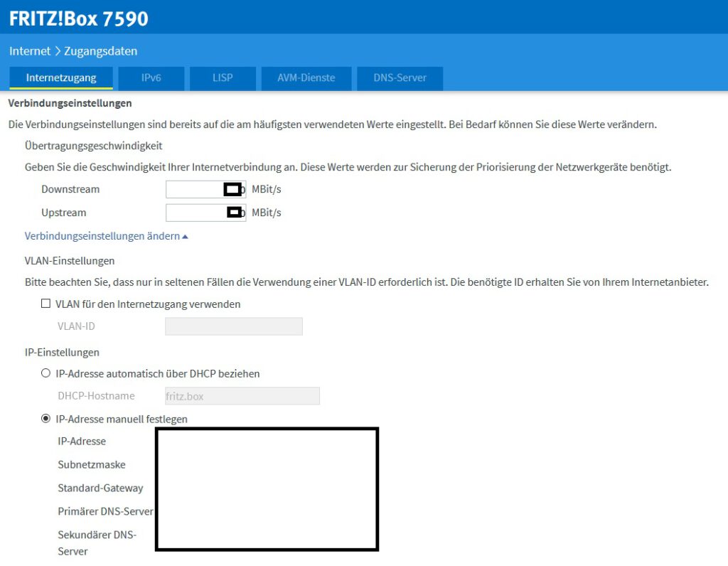
Task: Click the IP-Einstellungen heading
Action: point(63,353)
